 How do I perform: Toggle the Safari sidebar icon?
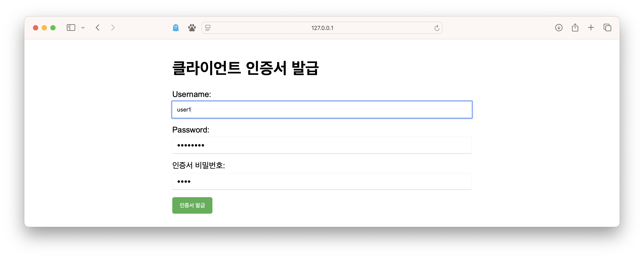click(x=71, y=28)
